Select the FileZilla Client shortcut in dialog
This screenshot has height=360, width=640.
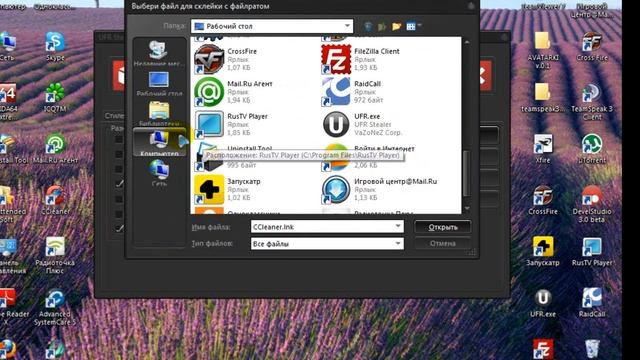click(x=361, y=59)
